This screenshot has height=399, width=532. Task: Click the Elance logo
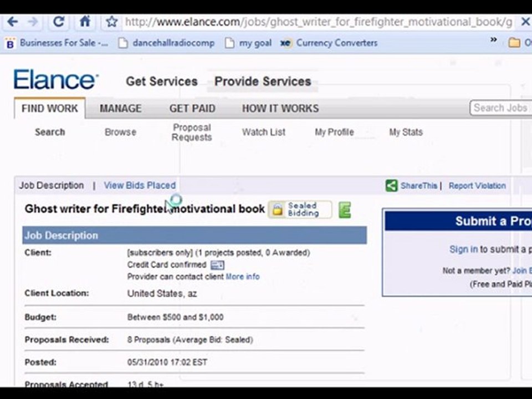point(56,79)
